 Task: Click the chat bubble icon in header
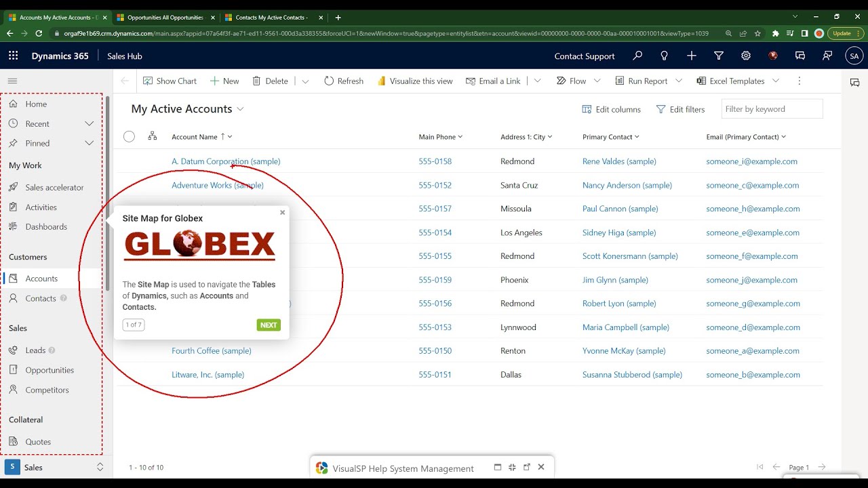pos(800,56)
